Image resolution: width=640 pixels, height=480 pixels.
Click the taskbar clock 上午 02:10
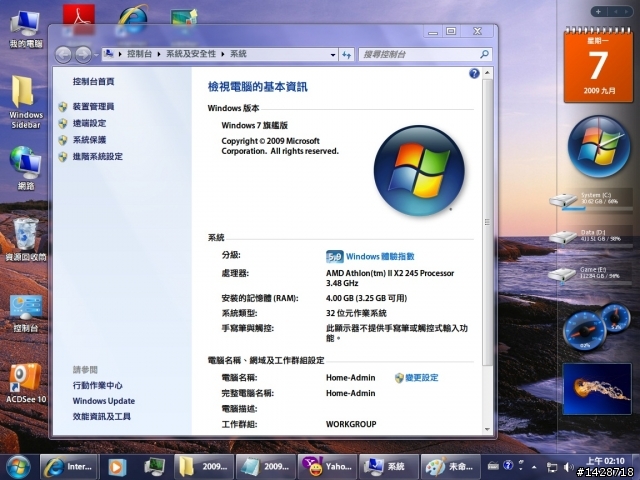pos(605,461)
